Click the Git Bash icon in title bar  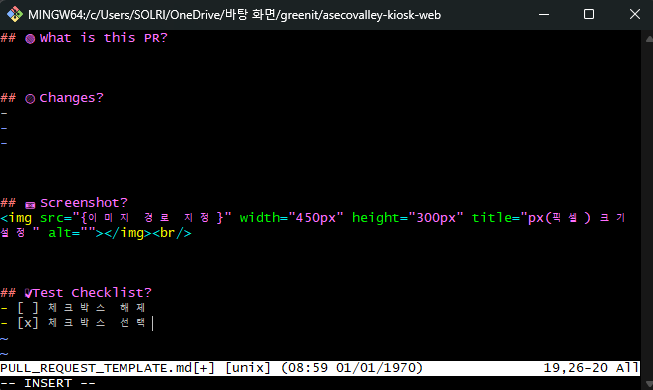15,15
